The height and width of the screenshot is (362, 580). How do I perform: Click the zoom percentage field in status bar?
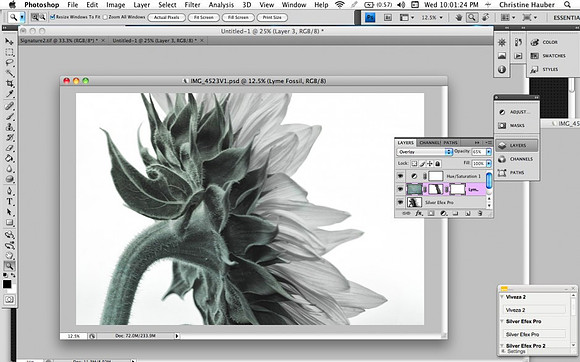(x=74, y=336)
